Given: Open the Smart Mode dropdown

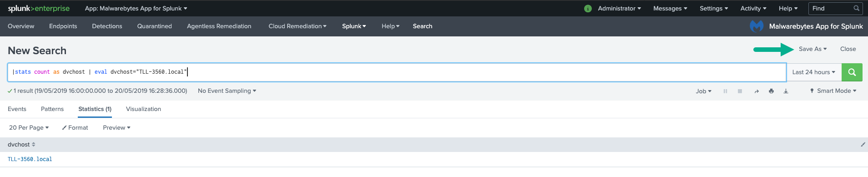Looking at the screenshot, I should [833, 91].
